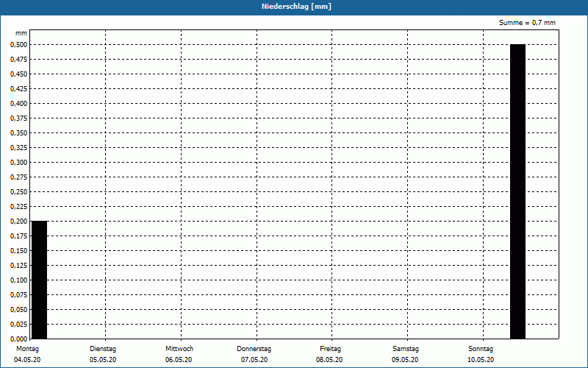
Task: Click the 0,500 y-axis value
Action: (19, 45)
